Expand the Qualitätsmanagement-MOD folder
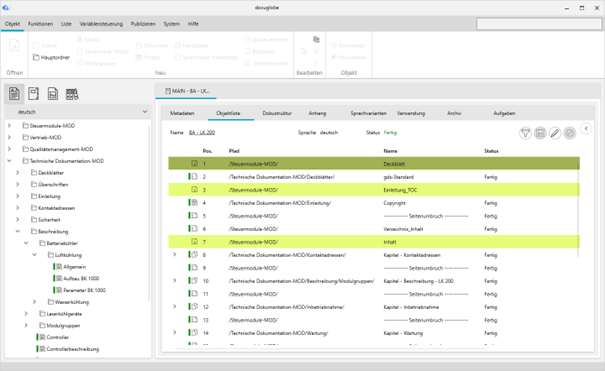 [x=9, y=149]
